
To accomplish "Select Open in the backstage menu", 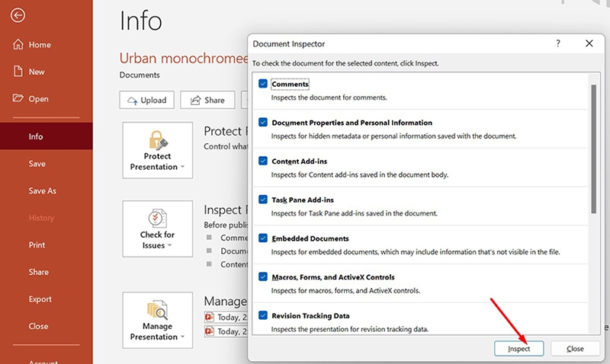I will pyautogui.click(x=47, y=99).
